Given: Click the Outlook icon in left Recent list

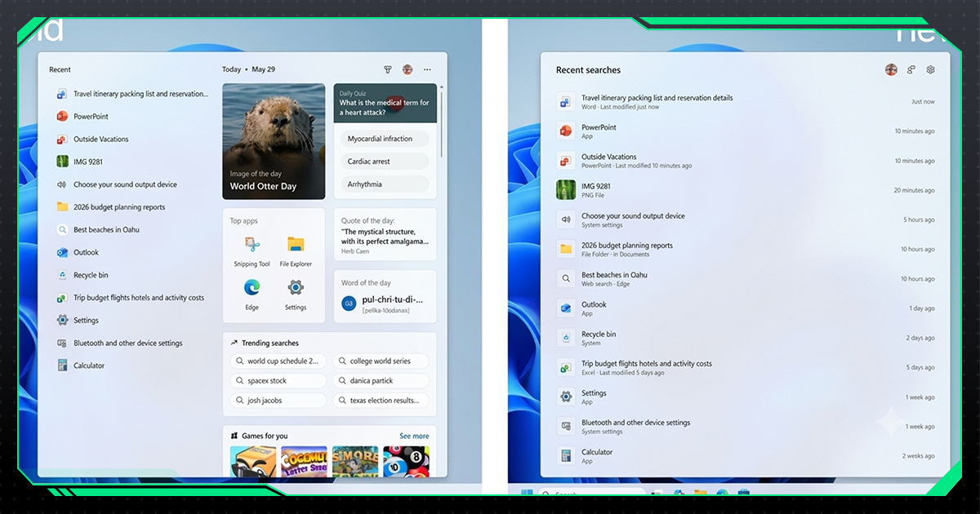Looking at the screenshot, I should click(x=62, y=253).
